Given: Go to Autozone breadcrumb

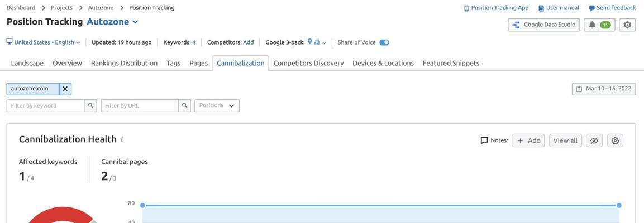Looking at the screenshot, I should pos(101,8).
